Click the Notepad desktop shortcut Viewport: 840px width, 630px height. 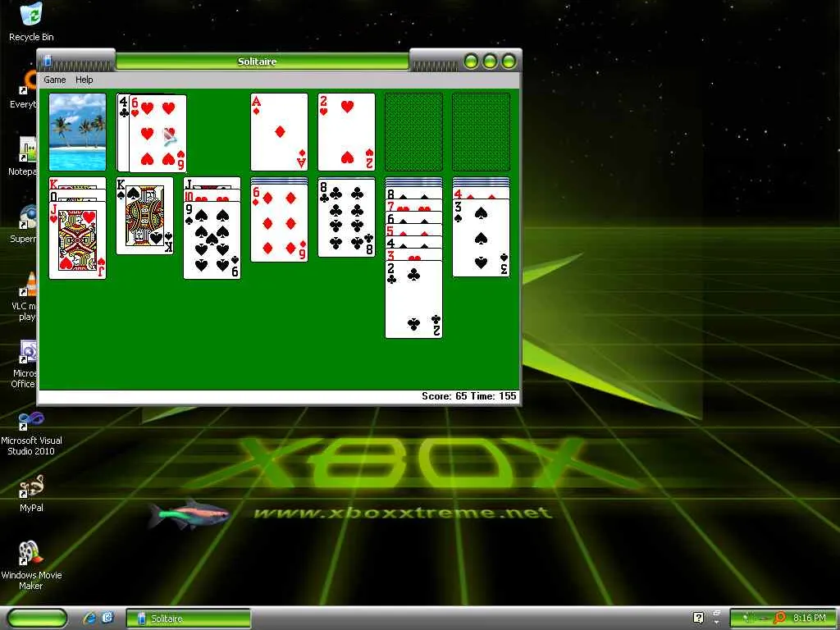pyautogui.click(x=24, y=156)
